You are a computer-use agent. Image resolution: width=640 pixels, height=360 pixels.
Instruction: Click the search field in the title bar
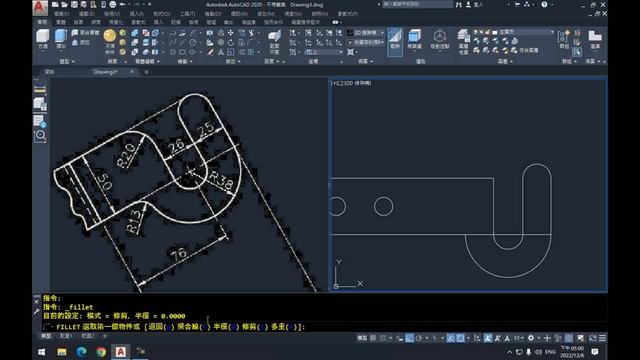pos(417,4)
